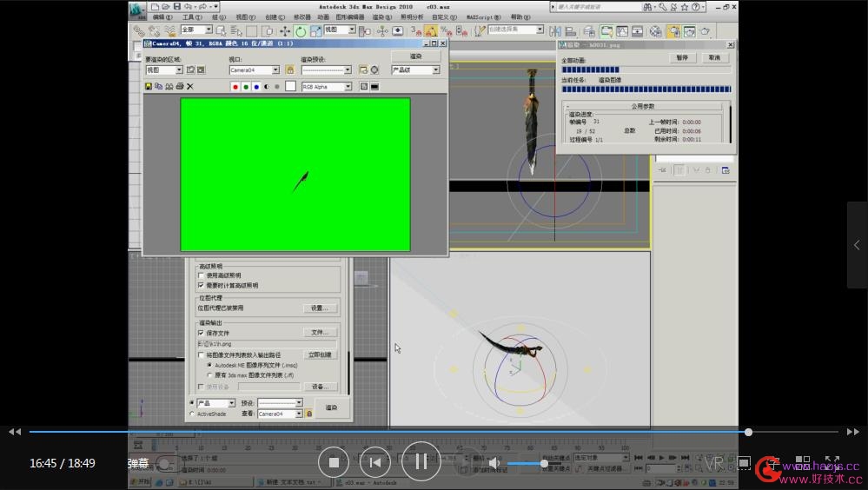Toggle the Percent Snap icon
868x490 pixels.
pos(447,31)
